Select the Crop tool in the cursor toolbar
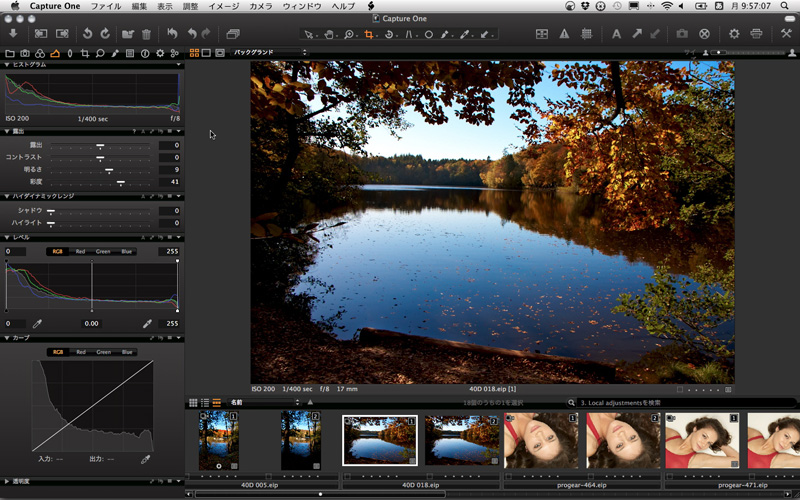Image resolution: width=800 pixels, height=500 pixels. point(370,34)
